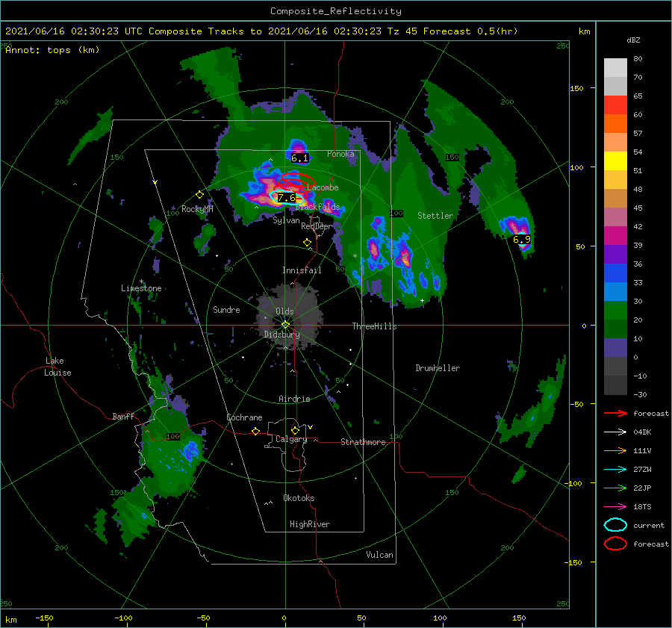This screenshot has width=672, height=628.
Task: Click the Didsbury city label
Action: pos(281,335)
